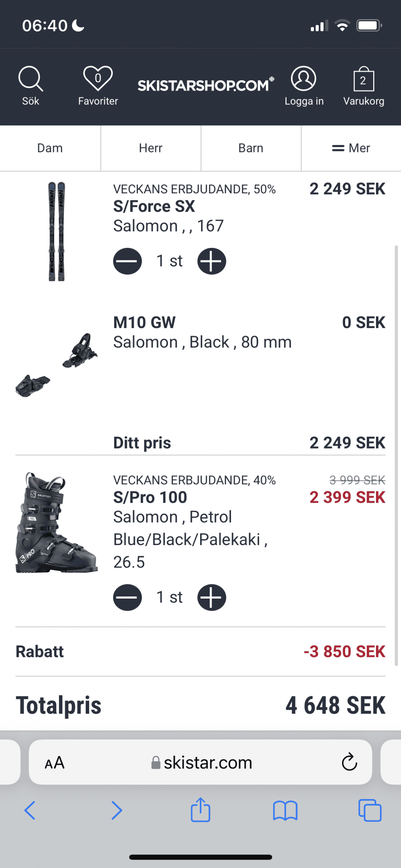Screen dimensions: 401x868
Task: Open Favoriter heart icon
Action: click(98, 78)
